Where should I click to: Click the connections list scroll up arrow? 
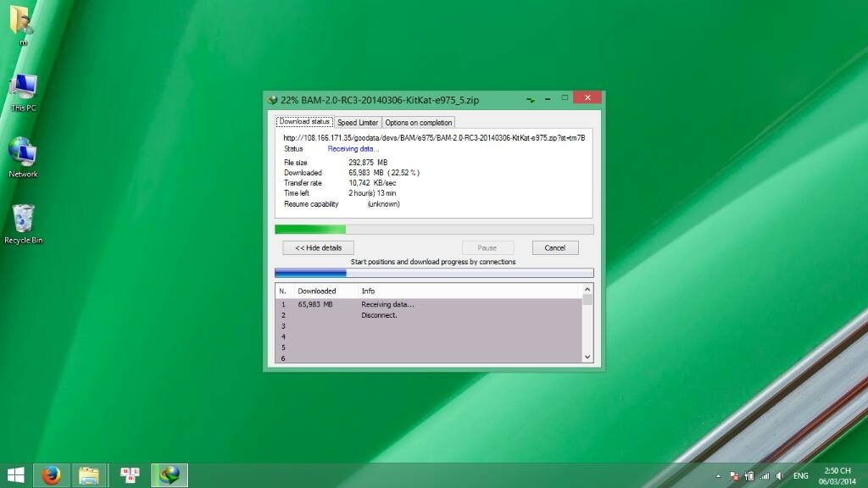[x=587, y=290]
